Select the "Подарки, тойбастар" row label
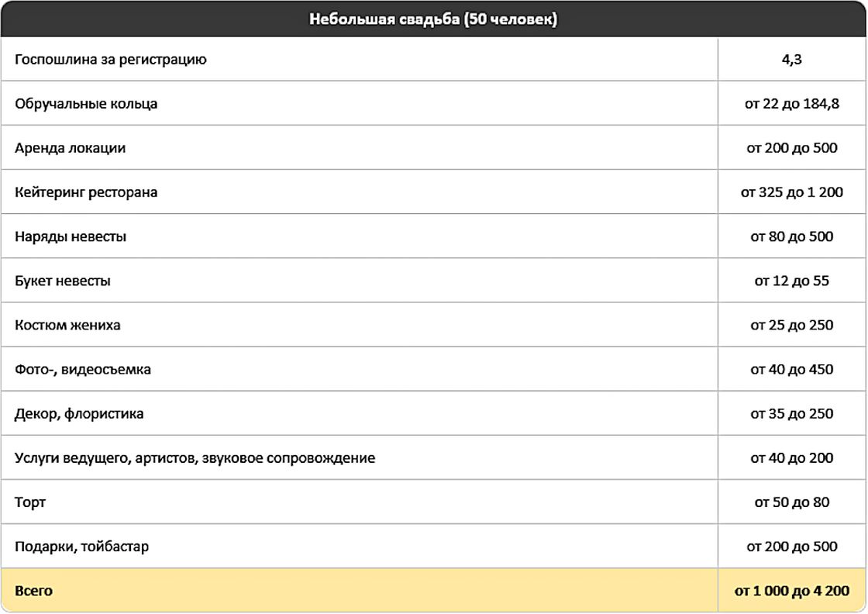This screenshot has width=868, height=614. (x=82, y=547)
